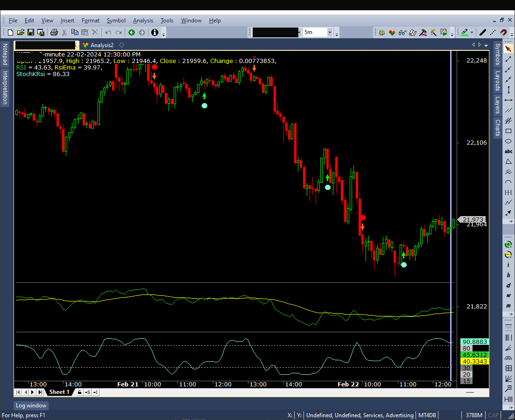Viewport: 515px width, 420px height.
Task: Select the Parallel lines tool
Action: pos(508,110)
